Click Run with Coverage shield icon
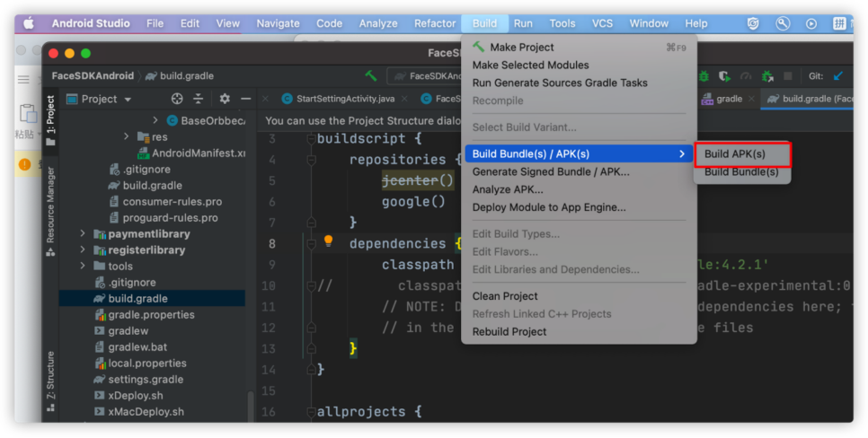 pos(724,76)
